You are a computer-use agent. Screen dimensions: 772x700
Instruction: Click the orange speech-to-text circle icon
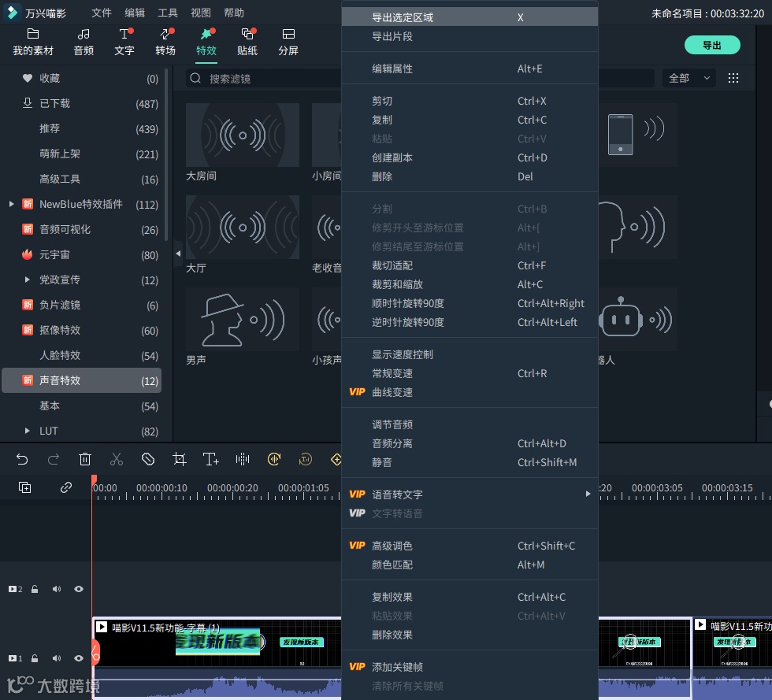(306, 459)
